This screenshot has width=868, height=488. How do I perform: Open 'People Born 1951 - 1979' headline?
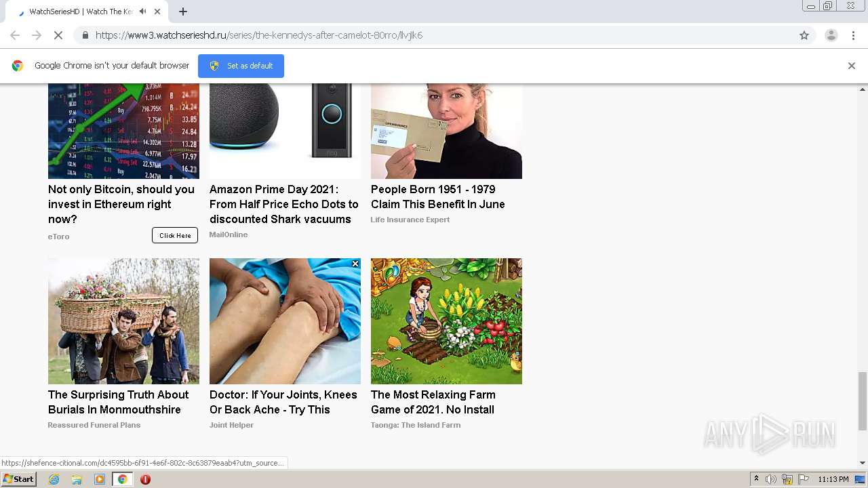438,197
